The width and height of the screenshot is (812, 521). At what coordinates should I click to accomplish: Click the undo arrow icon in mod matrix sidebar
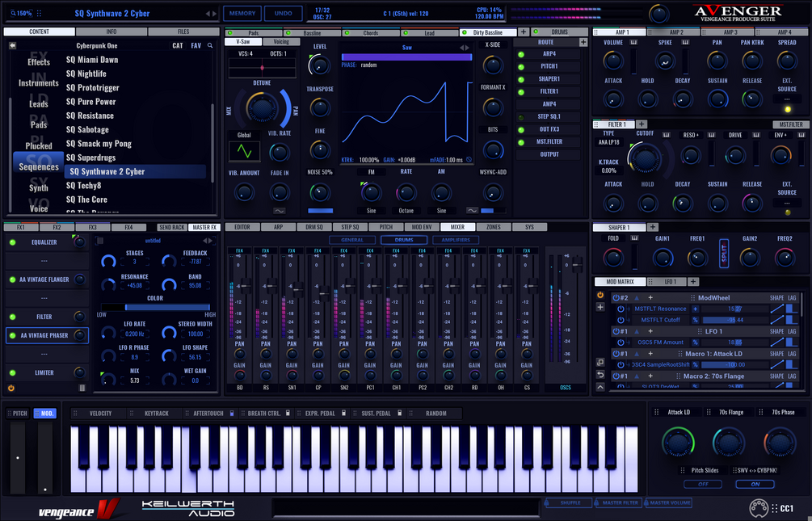(600, 375)
